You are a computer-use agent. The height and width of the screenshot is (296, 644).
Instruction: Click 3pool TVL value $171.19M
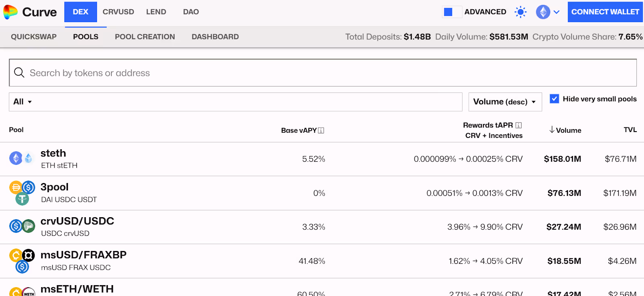coord(620,193)
